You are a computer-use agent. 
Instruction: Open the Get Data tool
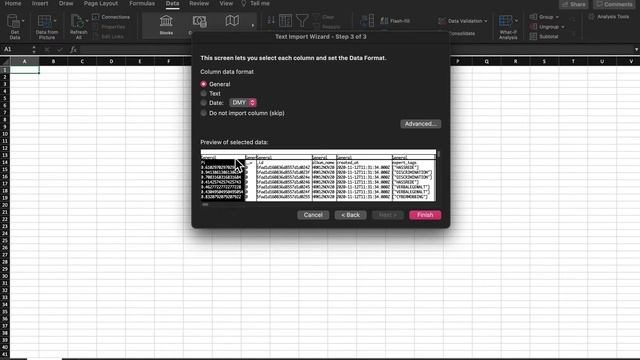click(x=15, y=26)
